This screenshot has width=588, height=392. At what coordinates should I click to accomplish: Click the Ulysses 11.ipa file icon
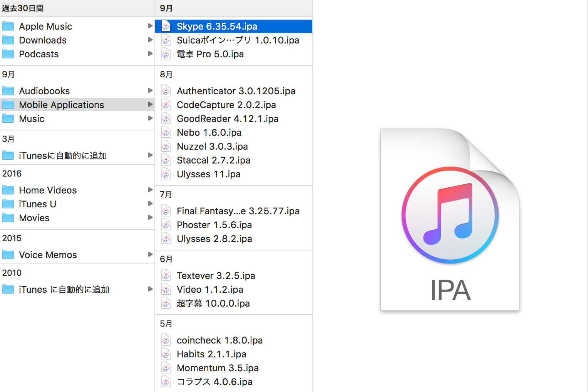166,174
